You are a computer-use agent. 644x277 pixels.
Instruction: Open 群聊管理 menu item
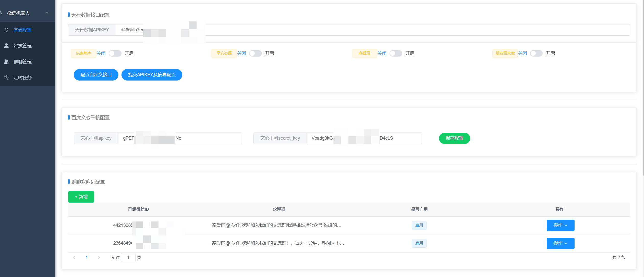(28, 62)
